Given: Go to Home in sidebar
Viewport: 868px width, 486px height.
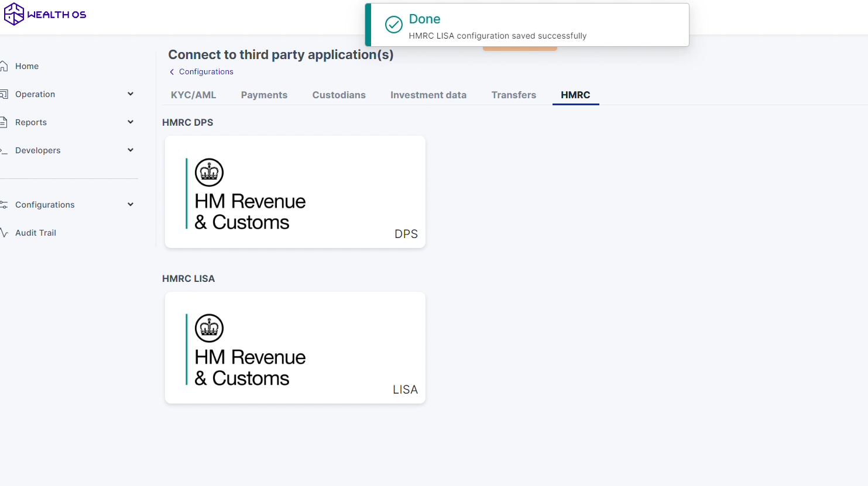Looking at the screenshot, I should (27, 66).
